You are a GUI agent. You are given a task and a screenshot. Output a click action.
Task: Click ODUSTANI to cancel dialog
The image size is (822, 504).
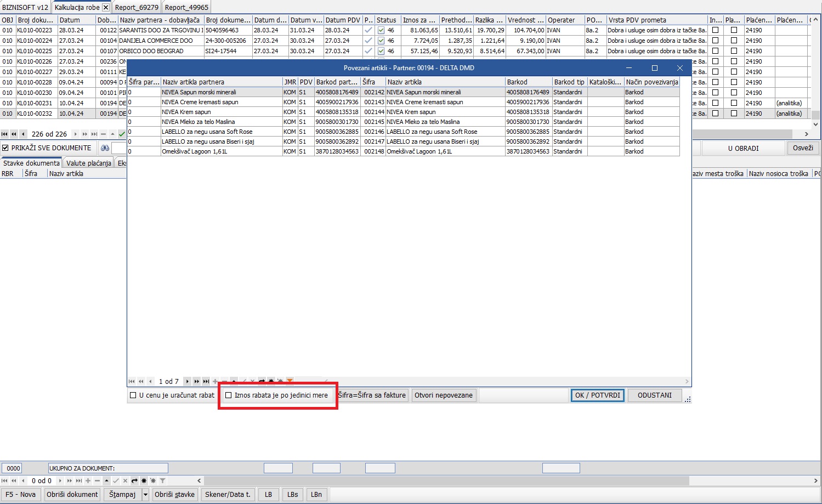coord(655,395)
